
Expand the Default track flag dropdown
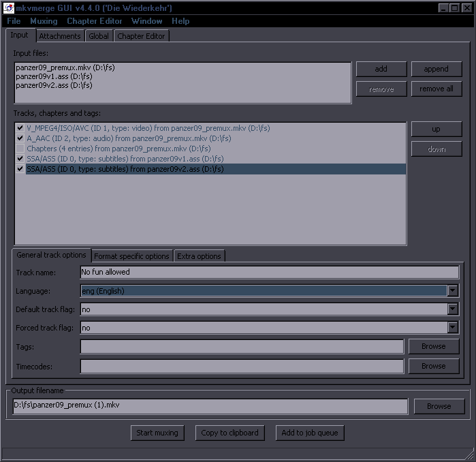pyautogui.click(x=453, y=309)
